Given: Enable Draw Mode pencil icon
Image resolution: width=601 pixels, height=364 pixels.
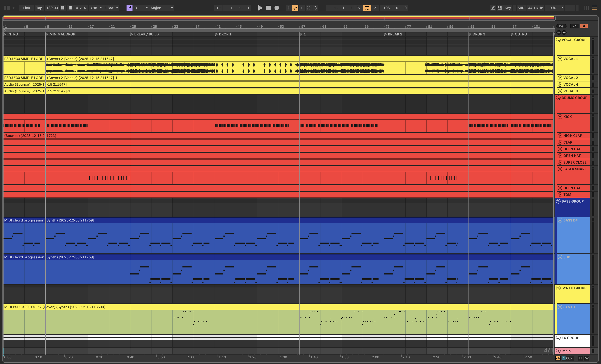Looking at the screenshot, I should 493,8.
